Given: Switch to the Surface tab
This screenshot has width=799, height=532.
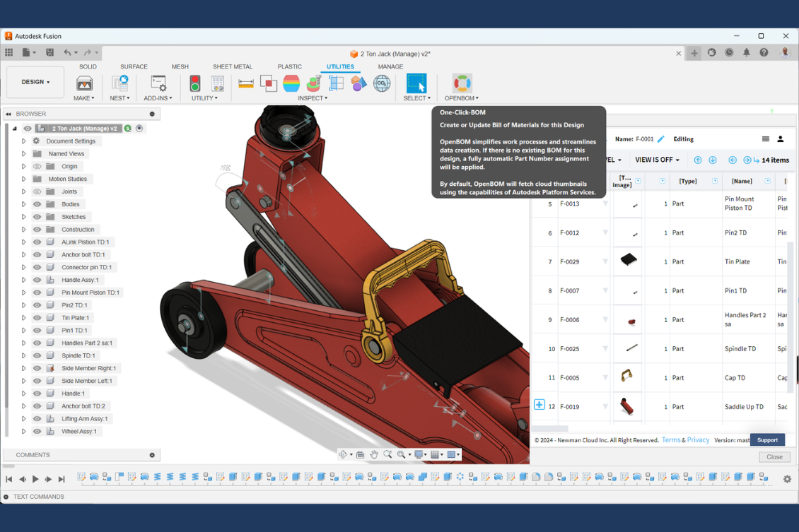Looking at the screenshot, I should 134,66.
